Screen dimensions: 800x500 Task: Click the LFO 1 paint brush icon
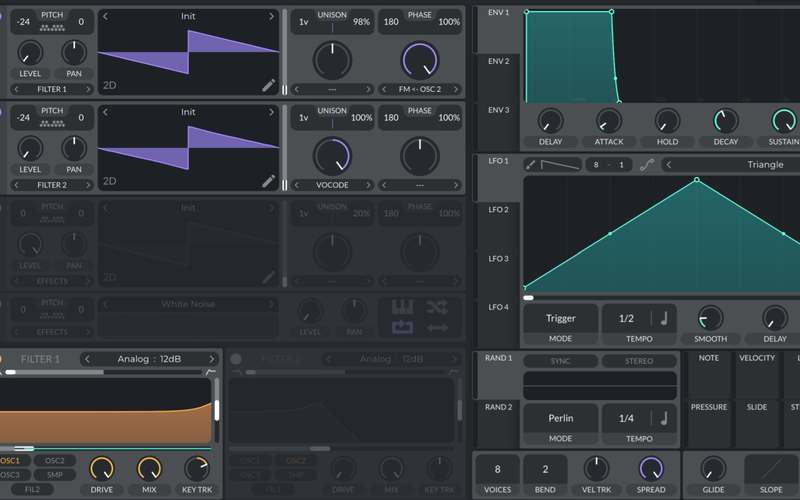click(531, 165)
